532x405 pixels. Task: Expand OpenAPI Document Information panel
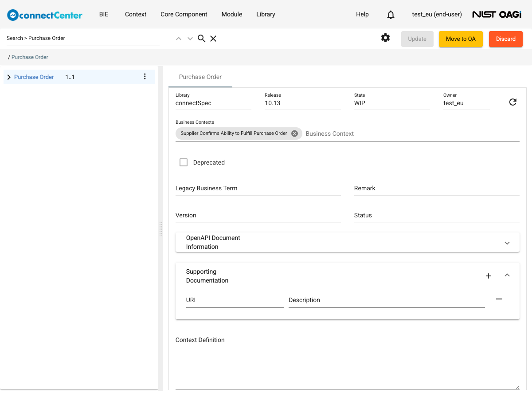[507, 243]
